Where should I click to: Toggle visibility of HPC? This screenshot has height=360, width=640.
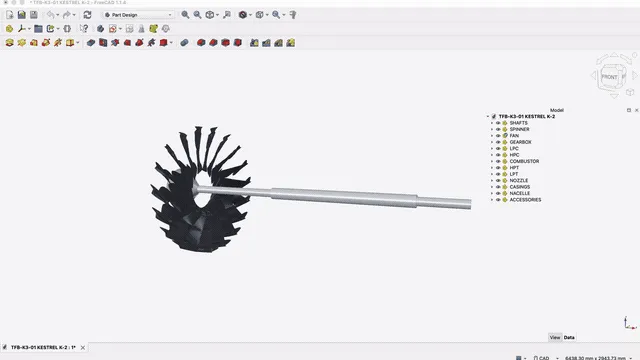coord(498,155)
